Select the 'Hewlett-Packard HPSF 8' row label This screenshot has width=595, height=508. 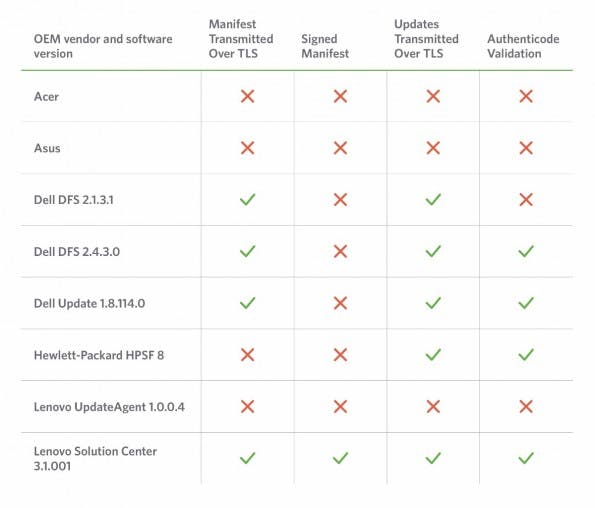click(x=99, y=355)
